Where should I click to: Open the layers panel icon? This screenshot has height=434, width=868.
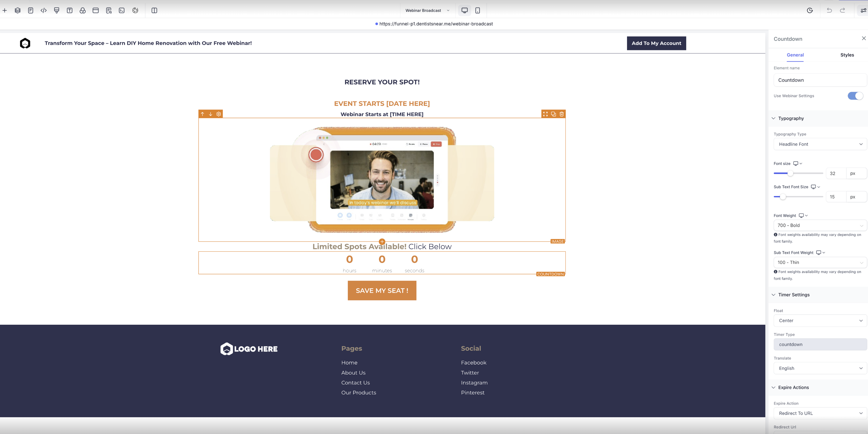(18, 10)
